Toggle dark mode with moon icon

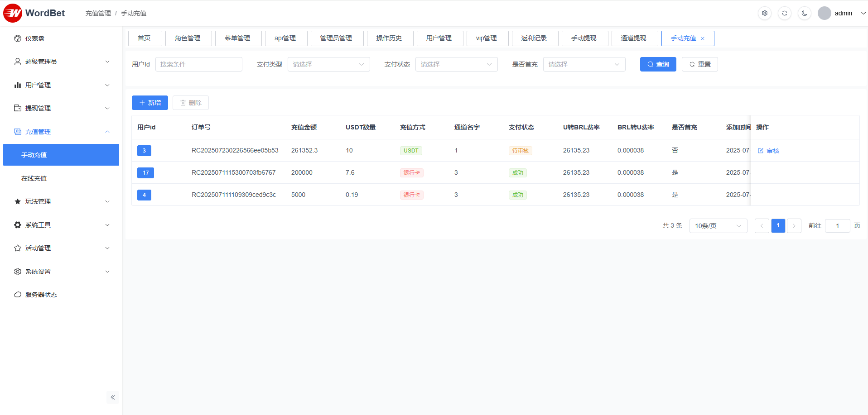[805, 13]
